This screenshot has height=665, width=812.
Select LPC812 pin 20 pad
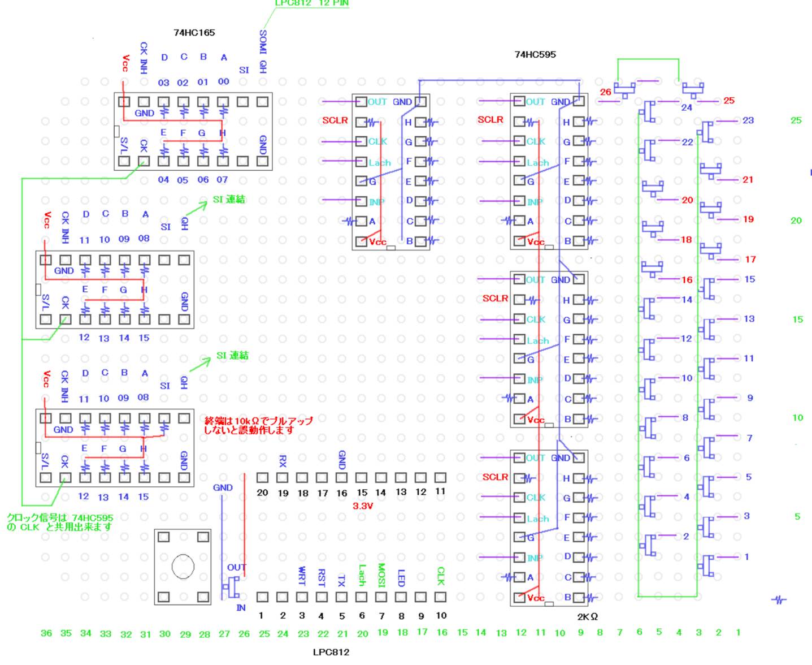pos(262,478)
